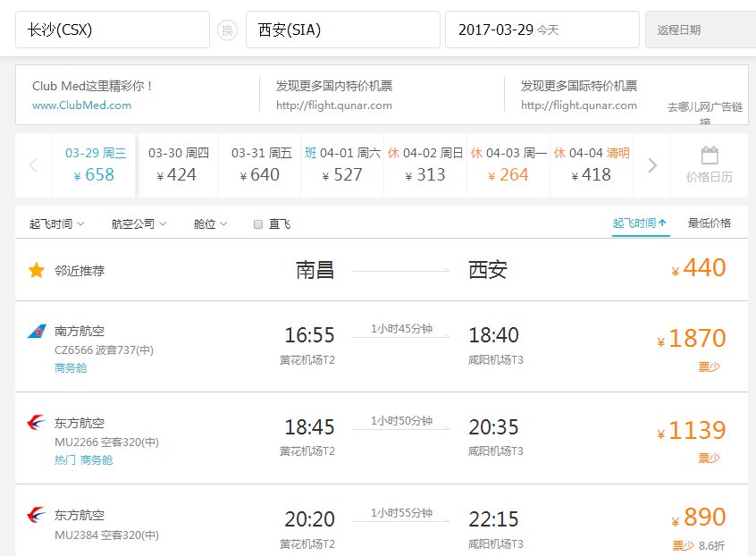The width and height of the screenshot is (756, 556).
Task: Click CZ6566 波音737(中) flight info
Action: [105, 350]
